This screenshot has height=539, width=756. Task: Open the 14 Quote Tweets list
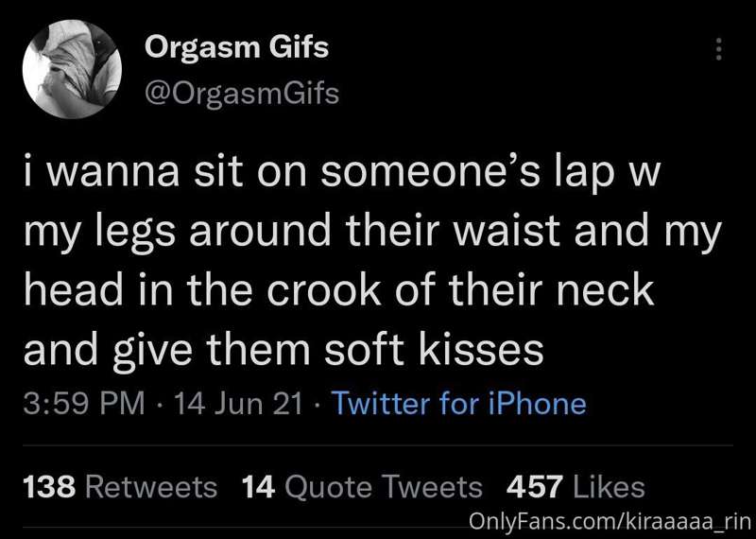tap(362, 486)
